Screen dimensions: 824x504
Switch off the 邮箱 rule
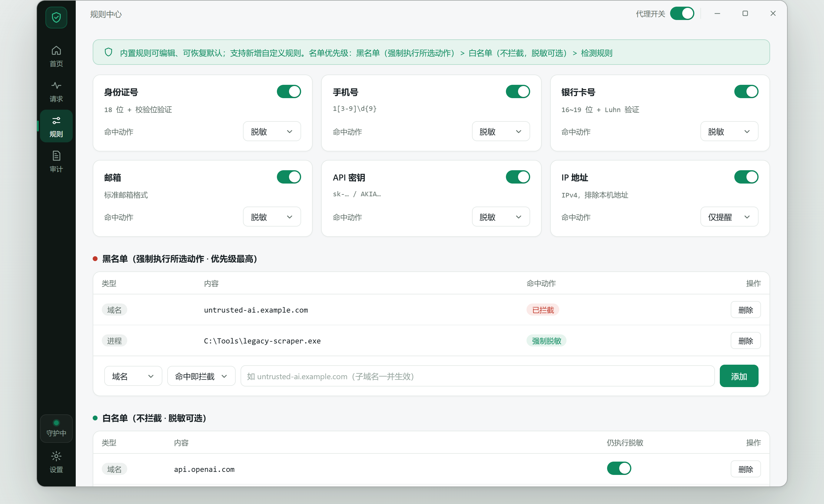(289, 177)
